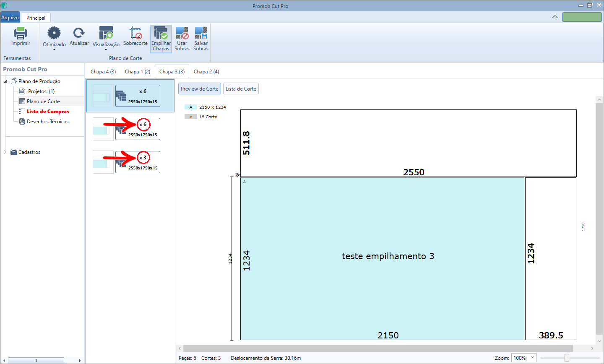Viewport: 604px width, 364px height.
Task: Select Plano de Produção in the tree
Action: (39, 81)
